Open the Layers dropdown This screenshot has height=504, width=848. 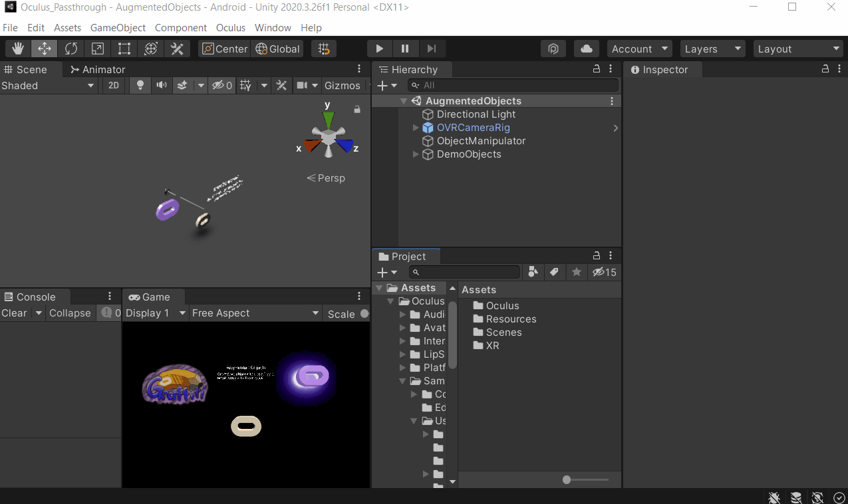(x=713, y=49)
